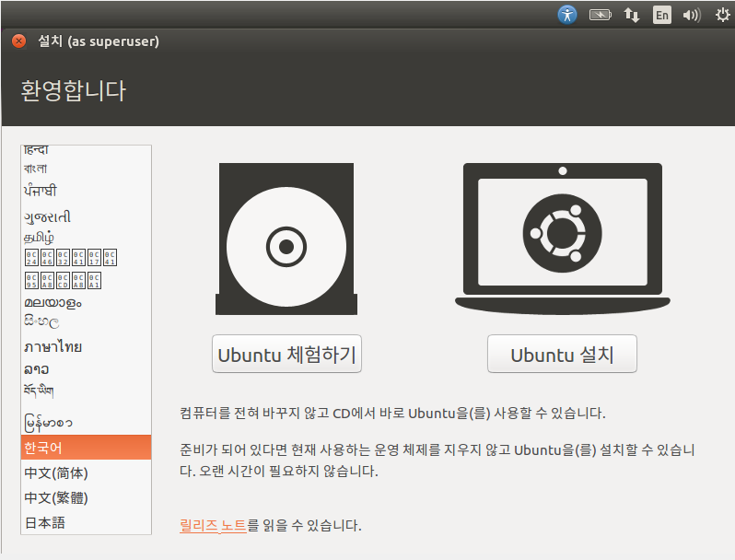
Task: Click the CD drive illustration
Action: tap(286, 239)
